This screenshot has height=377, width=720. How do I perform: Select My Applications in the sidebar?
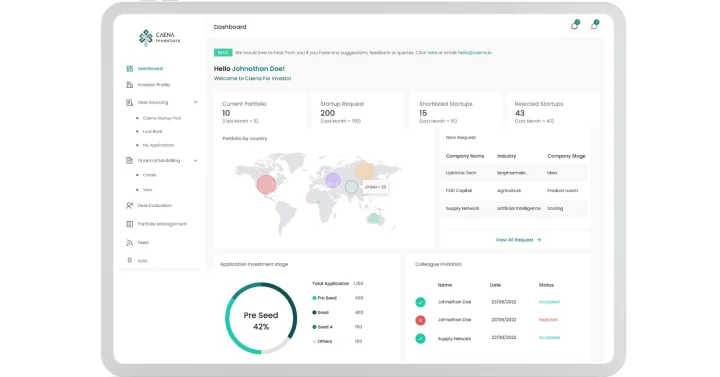[x=158, y=145]
